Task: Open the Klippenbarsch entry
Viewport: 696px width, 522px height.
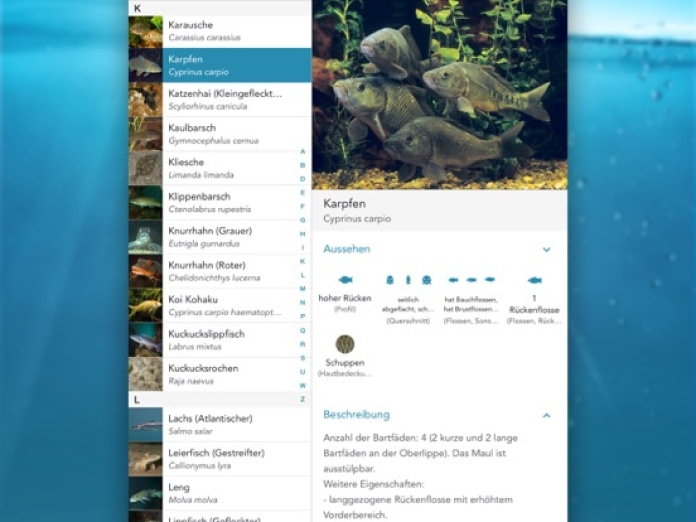Action: point(220,202)
